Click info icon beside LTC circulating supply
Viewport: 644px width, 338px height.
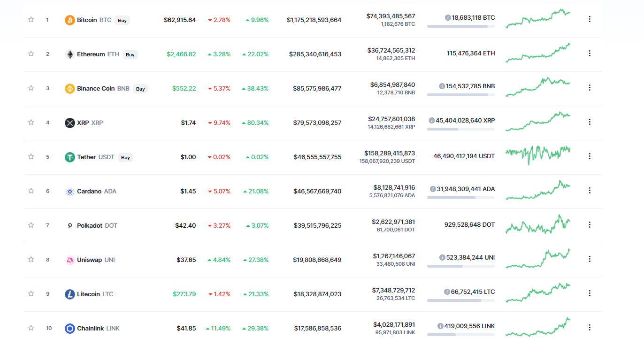pos(447,292)
